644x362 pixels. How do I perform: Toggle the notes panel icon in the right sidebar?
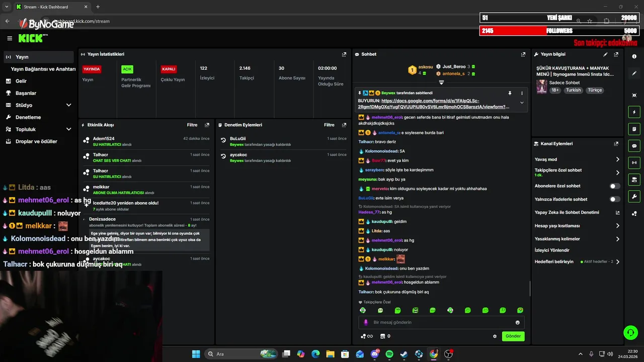[634, 129]
